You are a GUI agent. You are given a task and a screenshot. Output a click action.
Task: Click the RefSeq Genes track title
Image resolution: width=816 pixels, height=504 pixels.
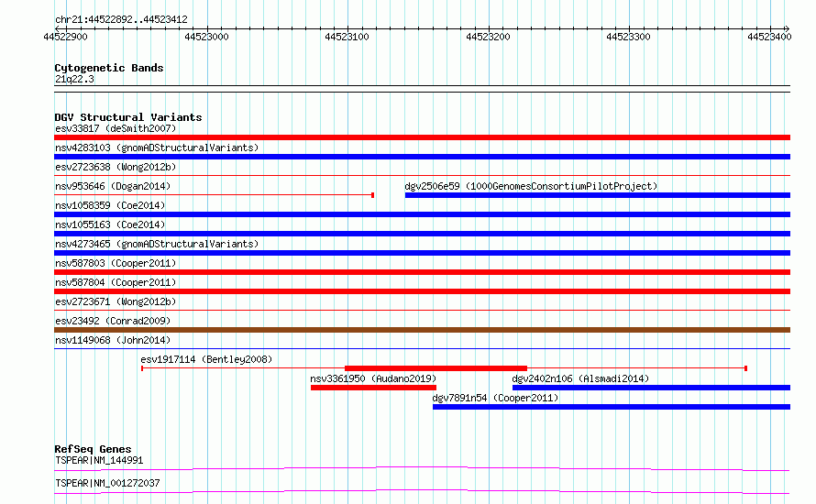coord(93,449)
